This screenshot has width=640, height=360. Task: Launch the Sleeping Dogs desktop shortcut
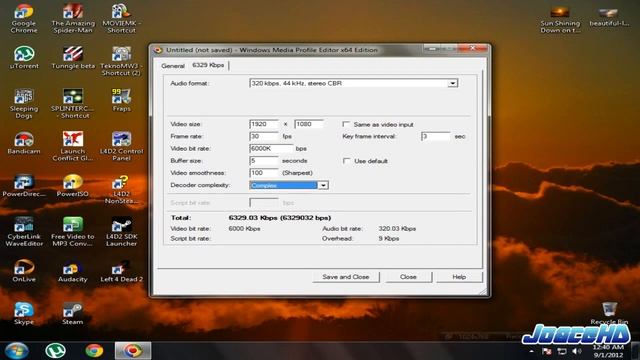[x=24, y=104]
